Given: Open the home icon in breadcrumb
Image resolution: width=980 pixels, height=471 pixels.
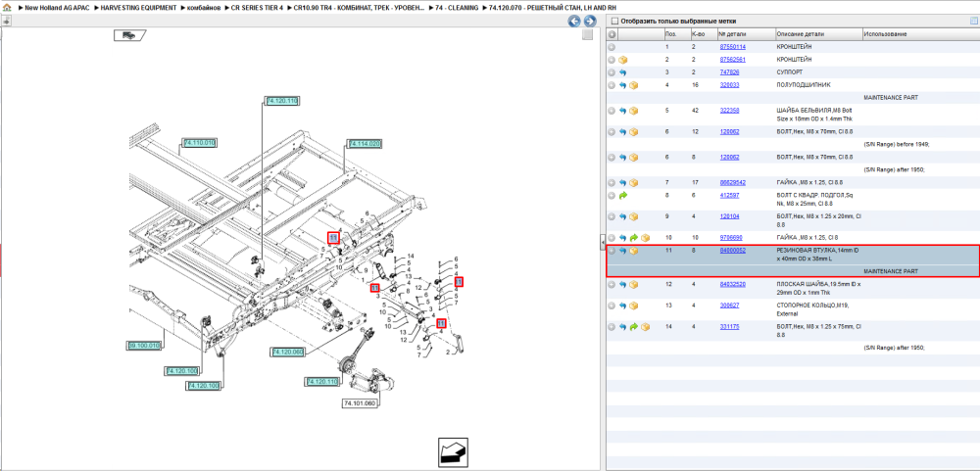Looking at the screenshot, I should pyautogui.click(x=7, y=8).
